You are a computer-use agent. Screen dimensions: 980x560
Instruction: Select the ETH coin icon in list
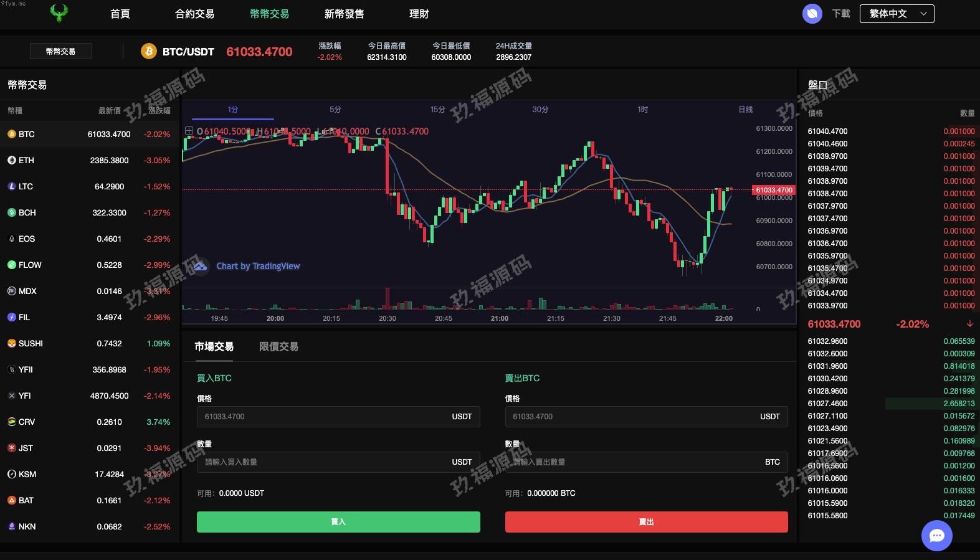coord(12,160)
